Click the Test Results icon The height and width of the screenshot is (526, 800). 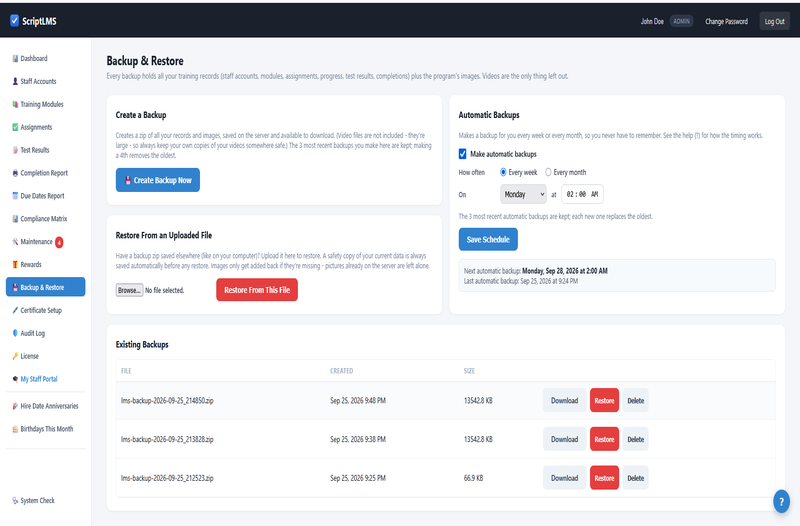coord(15,151)
